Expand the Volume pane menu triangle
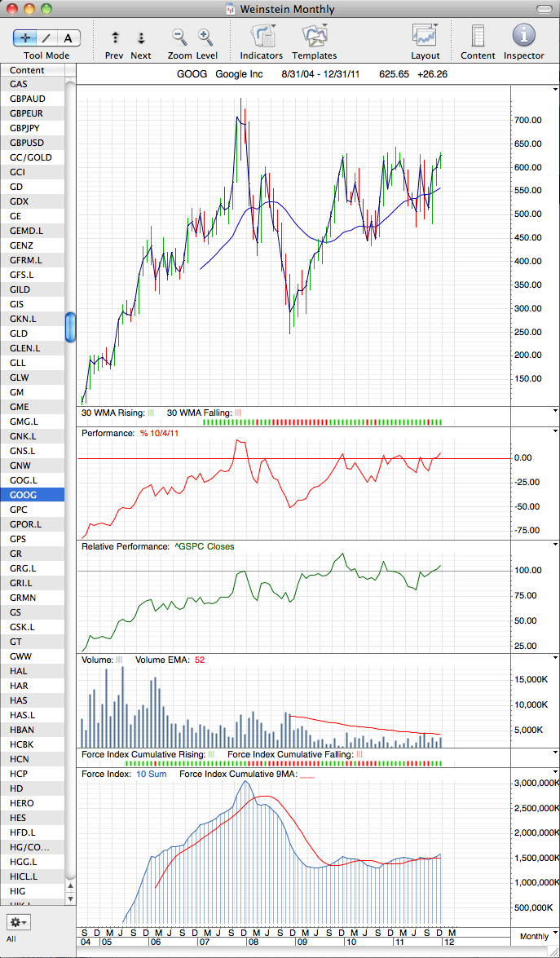 [x=555, y=658]
